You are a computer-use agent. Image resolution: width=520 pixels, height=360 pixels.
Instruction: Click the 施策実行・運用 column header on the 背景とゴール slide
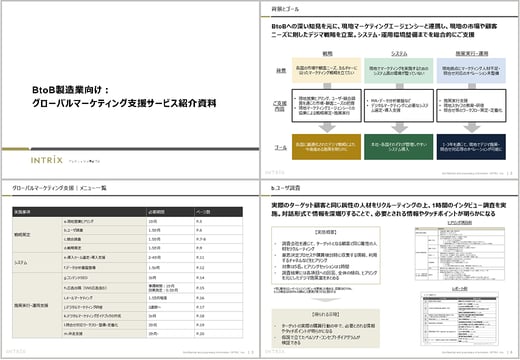(x=472, y=53)
